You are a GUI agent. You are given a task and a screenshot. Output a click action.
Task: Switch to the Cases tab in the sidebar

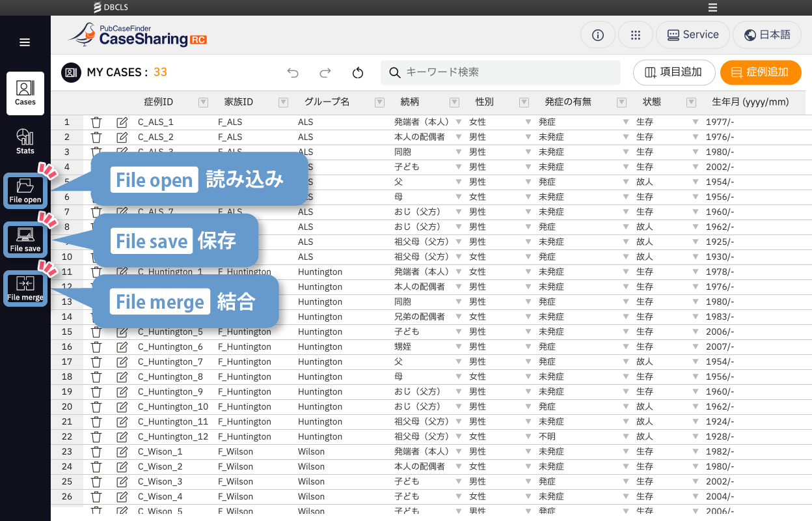(x=25, y=93)
